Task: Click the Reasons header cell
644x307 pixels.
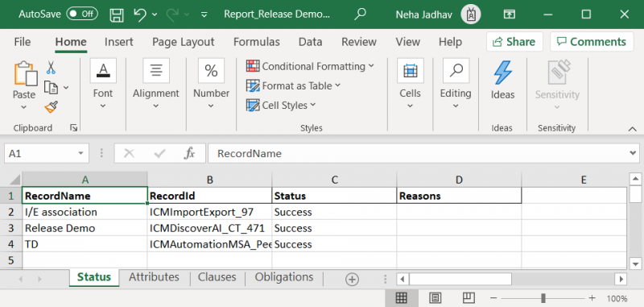Action: pos(459,196)
